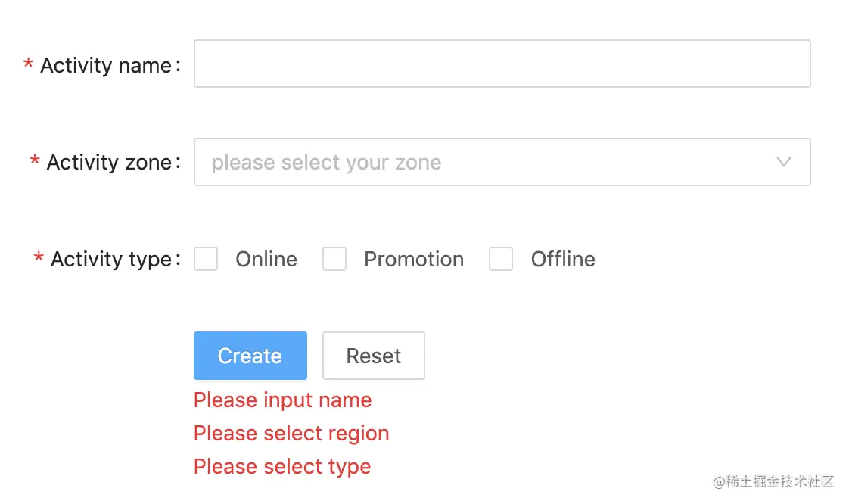This screenshot has width=849, height=504.
Task: Select the 'Online' label text
Action: (266, 260)
